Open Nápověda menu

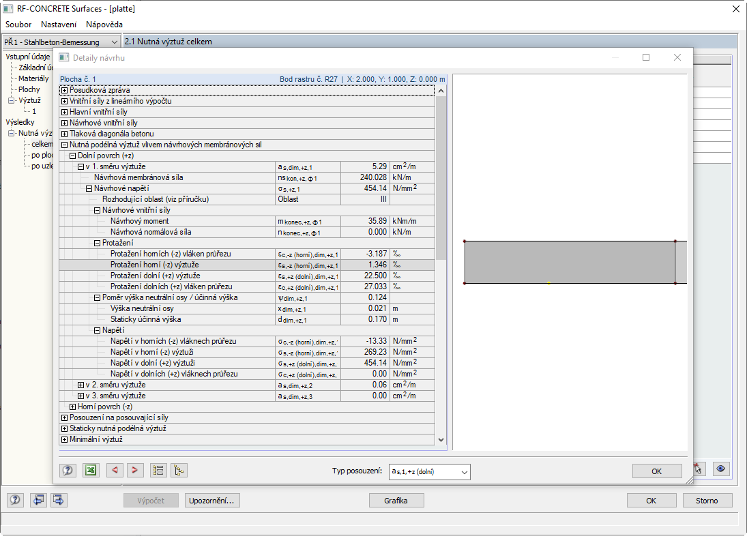point(104,25)
